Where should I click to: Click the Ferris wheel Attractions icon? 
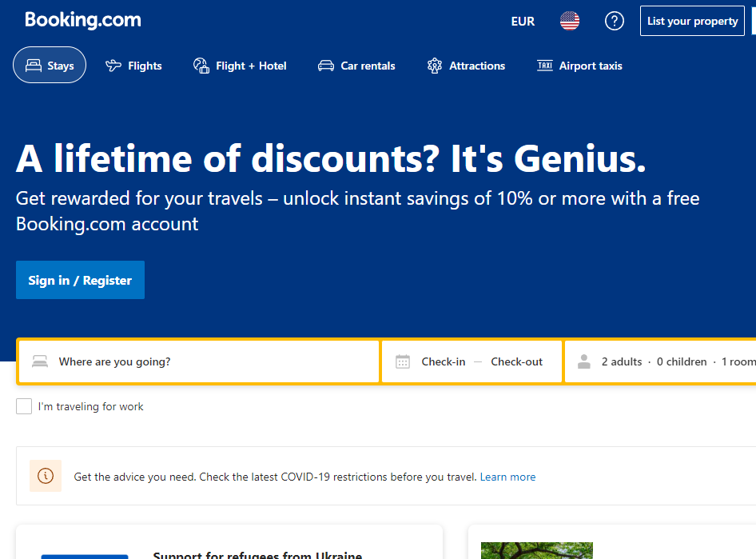[435, 66]
